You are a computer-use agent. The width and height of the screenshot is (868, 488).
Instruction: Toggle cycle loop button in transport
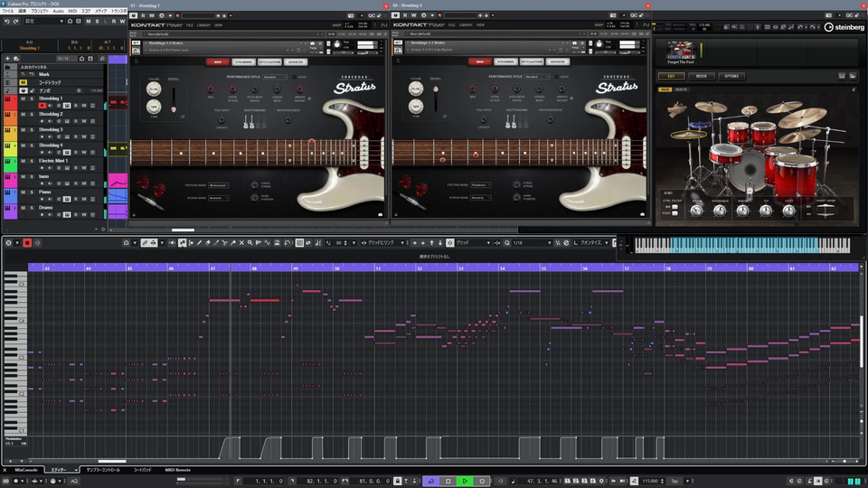click(431, 481)
